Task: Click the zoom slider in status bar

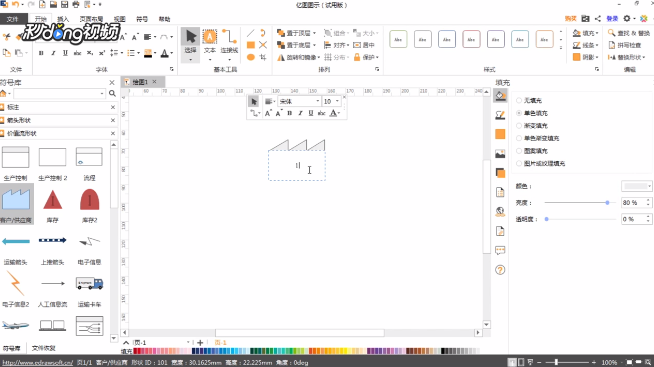Action: click(x=556, y=362)
